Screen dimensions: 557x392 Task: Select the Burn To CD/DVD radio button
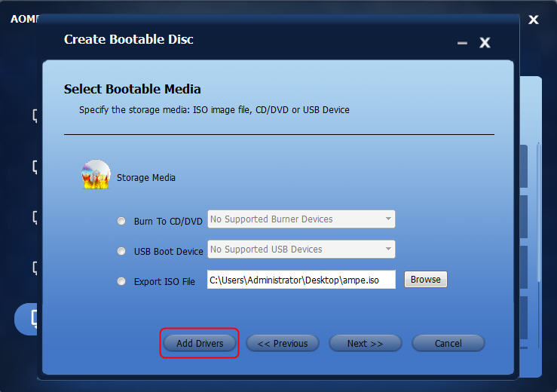tap(121, 221)
